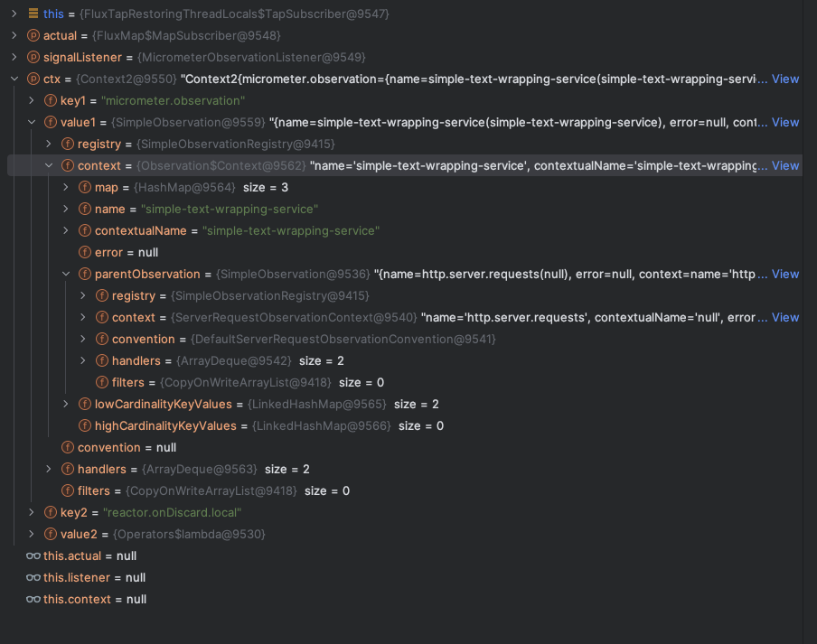The image size is (817, 644).
Task: Expand the key2 reactor.onDiscard.local node
Action: [32, 512]
